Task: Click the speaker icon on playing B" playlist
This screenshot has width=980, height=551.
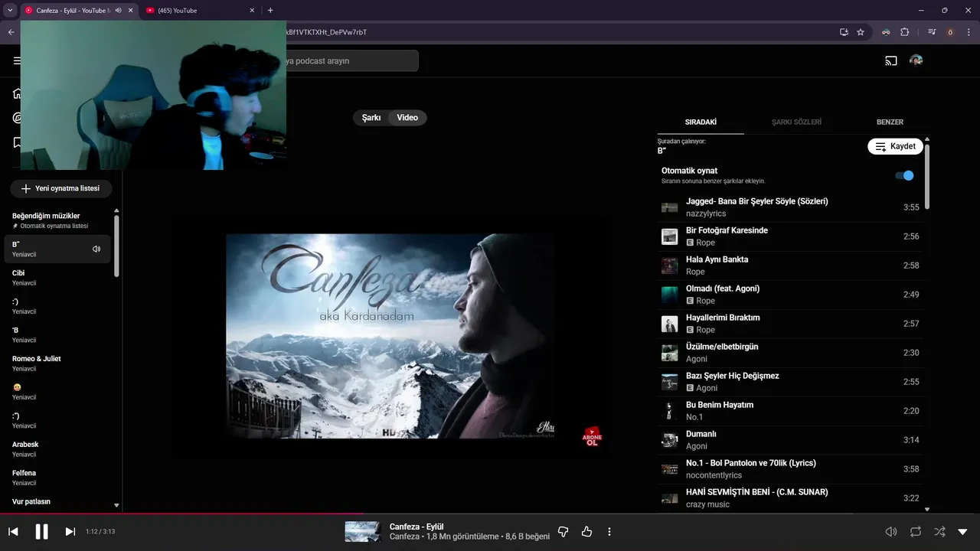Action: tap(96, 249)
